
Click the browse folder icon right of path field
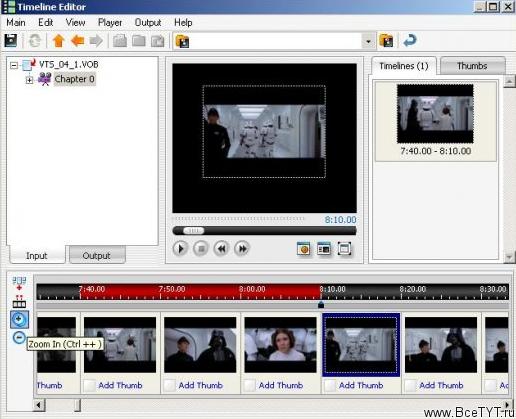pyautogui.click(x=386, y=41)
